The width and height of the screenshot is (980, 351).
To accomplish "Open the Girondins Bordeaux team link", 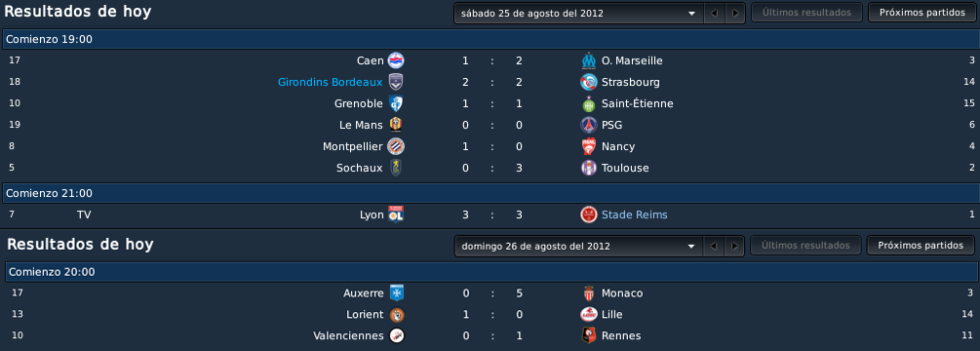I will point(330,82).
